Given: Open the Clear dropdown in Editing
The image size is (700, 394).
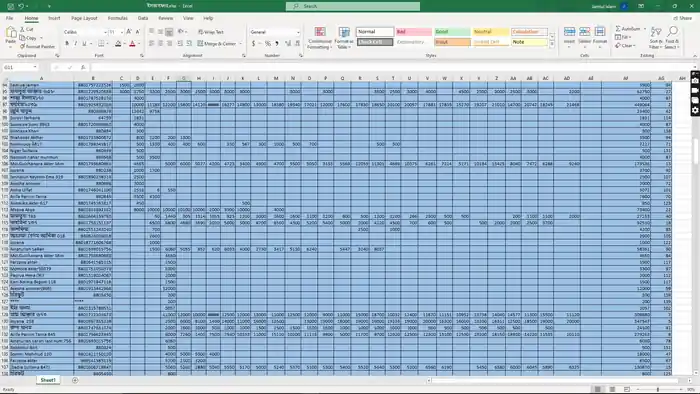Looking at the screenshot, I should coord(625,46).
